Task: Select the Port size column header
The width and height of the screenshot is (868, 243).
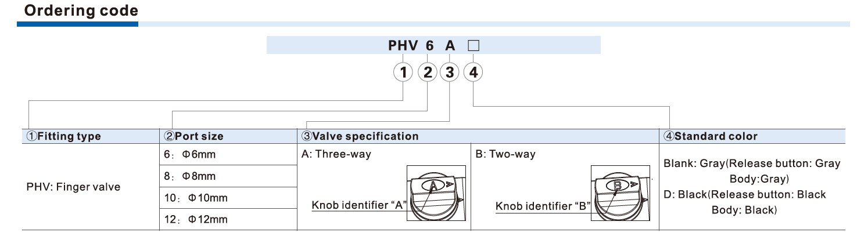Action: point(193,137)
